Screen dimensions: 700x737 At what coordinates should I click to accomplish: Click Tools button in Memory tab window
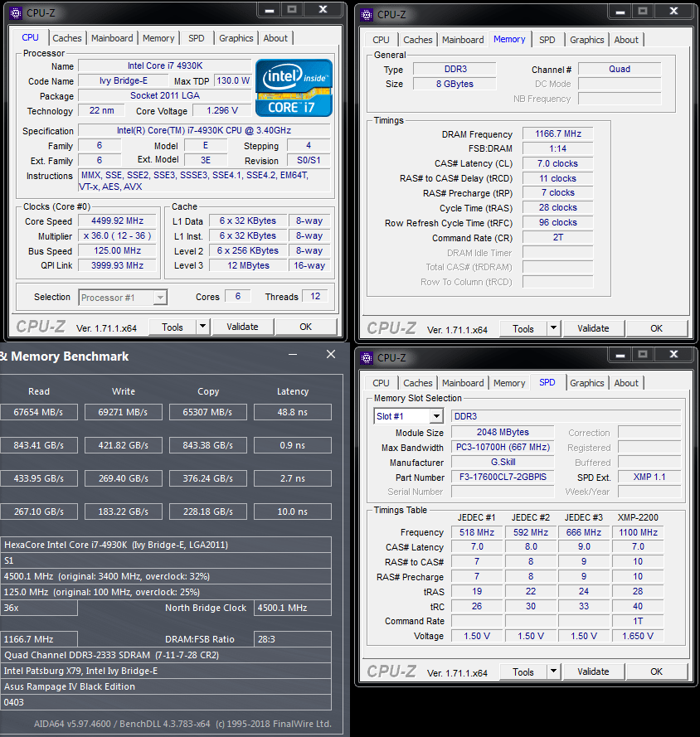[x=523, y=328]
